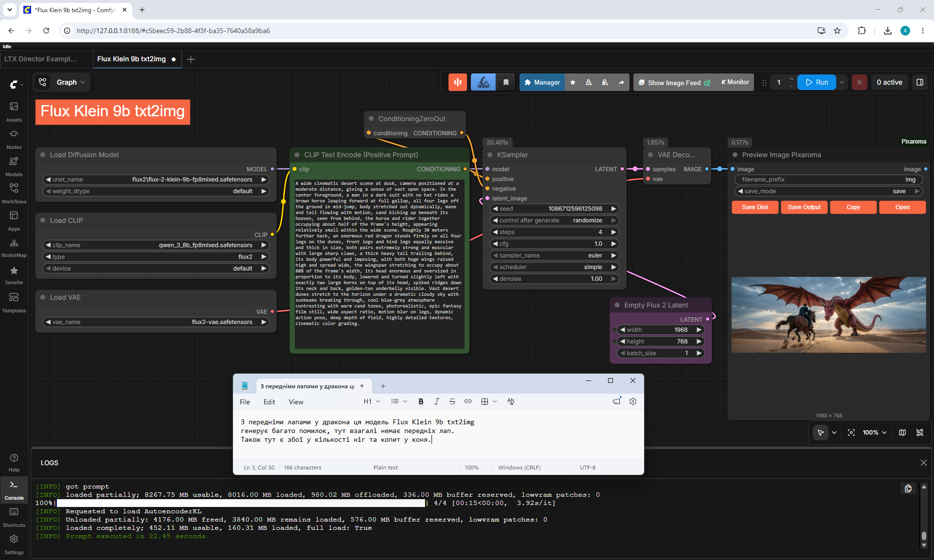Toggle collapse dot on Load Diffusion Model node
This screenshot has width=934, height=560.
tap(43, 155)
